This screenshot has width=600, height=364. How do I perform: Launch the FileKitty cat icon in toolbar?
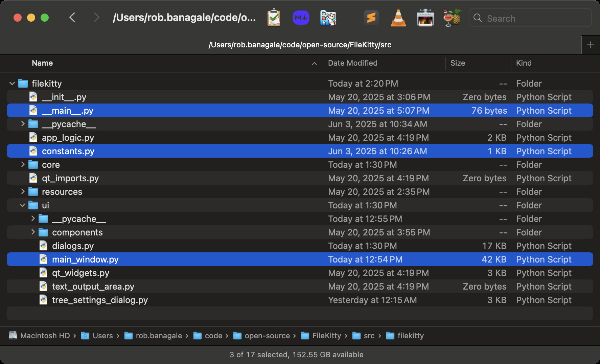328,18
